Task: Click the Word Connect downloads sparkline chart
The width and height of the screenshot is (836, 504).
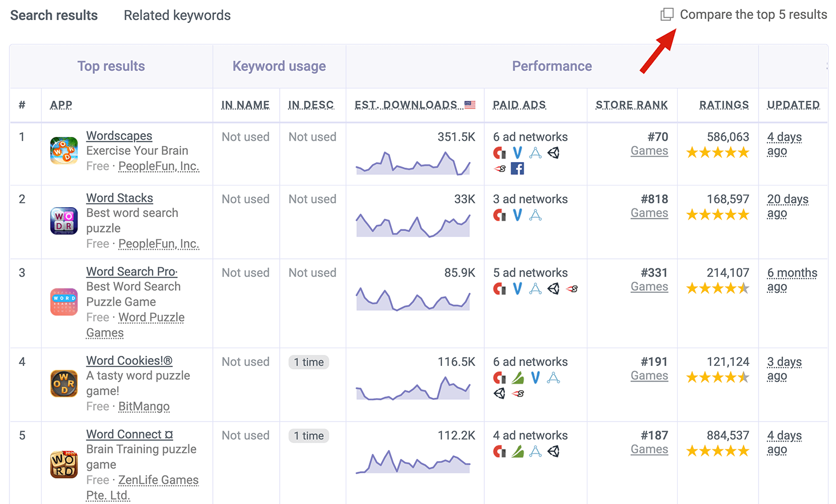Action: [413, 462]
